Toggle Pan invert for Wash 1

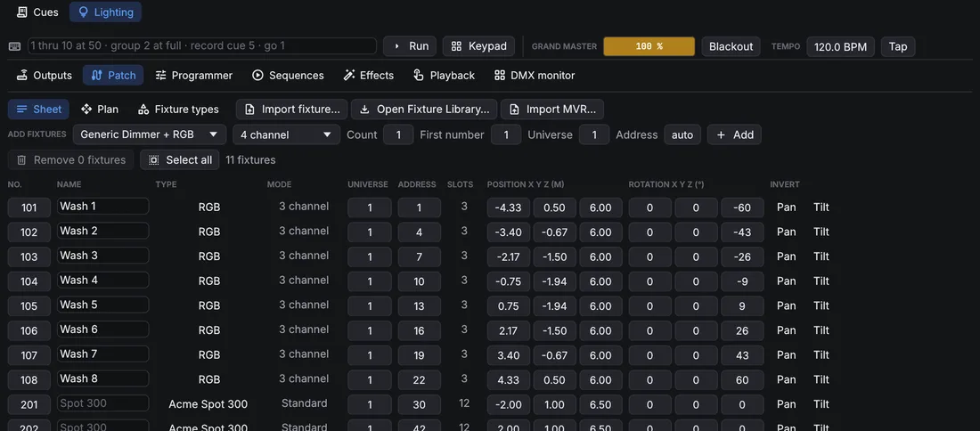[x=787, y=207]
